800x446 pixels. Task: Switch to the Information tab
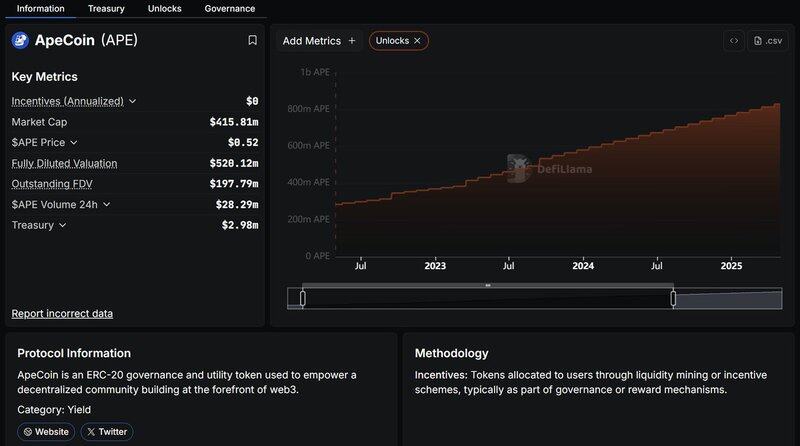(41, 9)
